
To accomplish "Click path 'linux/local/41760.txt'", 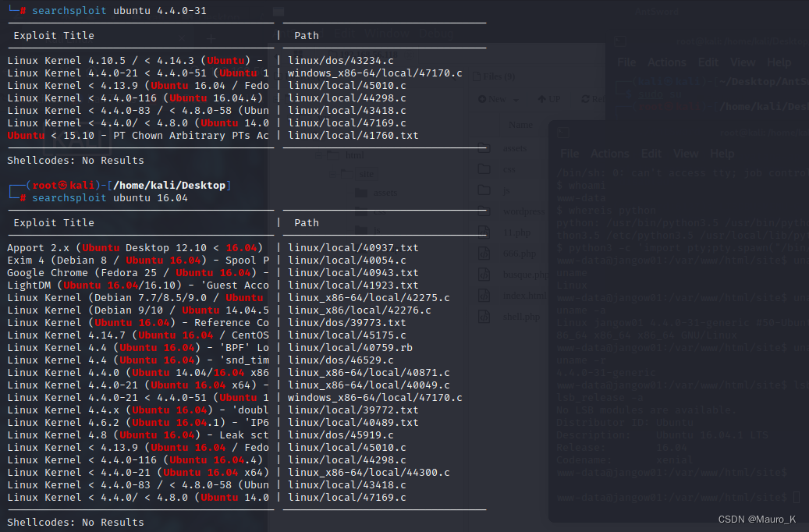I will pos(353,135).
